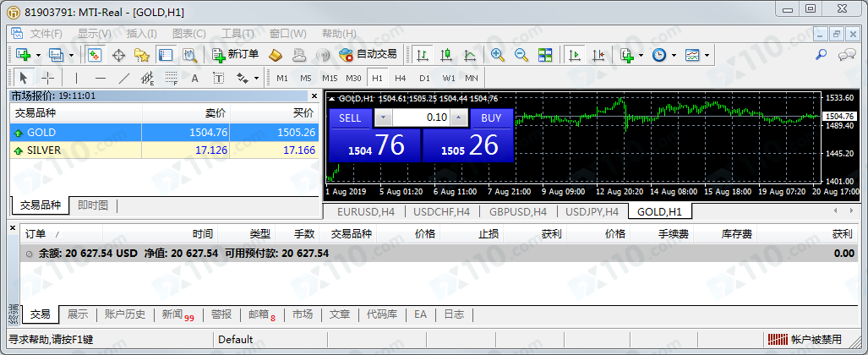Click the blue SELL button

(349, 117)
